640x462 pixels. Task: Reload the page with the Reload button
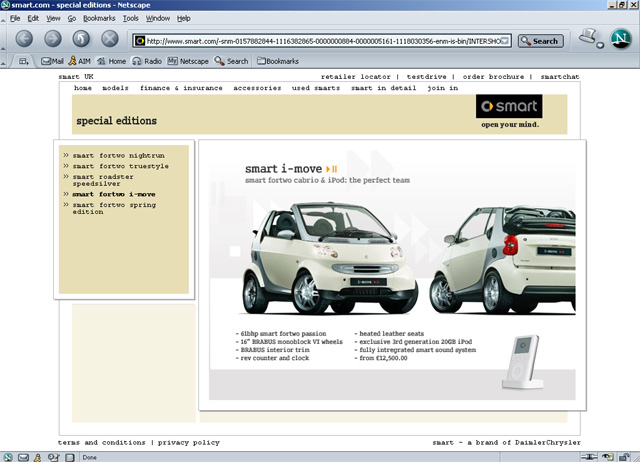point(81,39)
